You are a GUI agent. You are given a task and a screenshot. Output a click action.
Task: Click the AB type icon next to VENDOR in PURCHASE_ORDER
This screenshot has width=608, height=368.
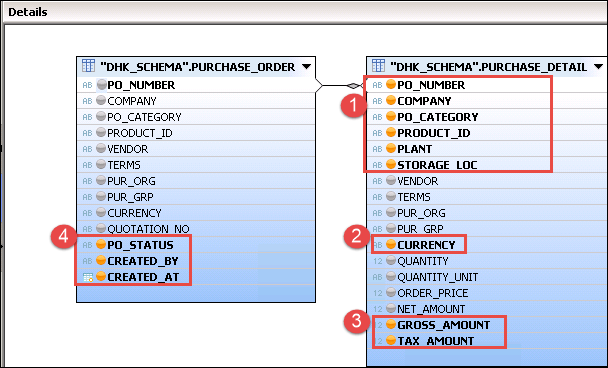(87, 149)
